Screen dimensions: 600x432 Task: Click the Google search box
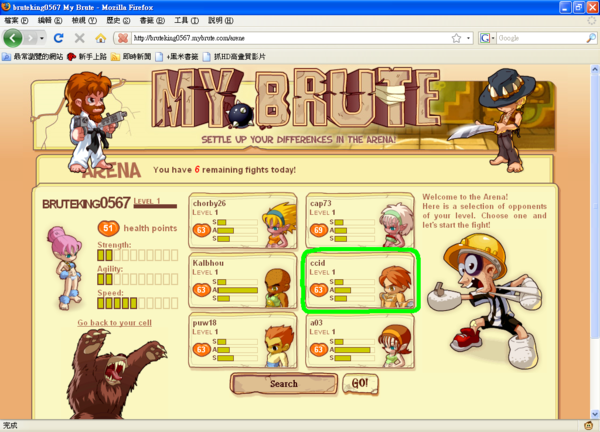pyautogui.click(x=541, y=38)
